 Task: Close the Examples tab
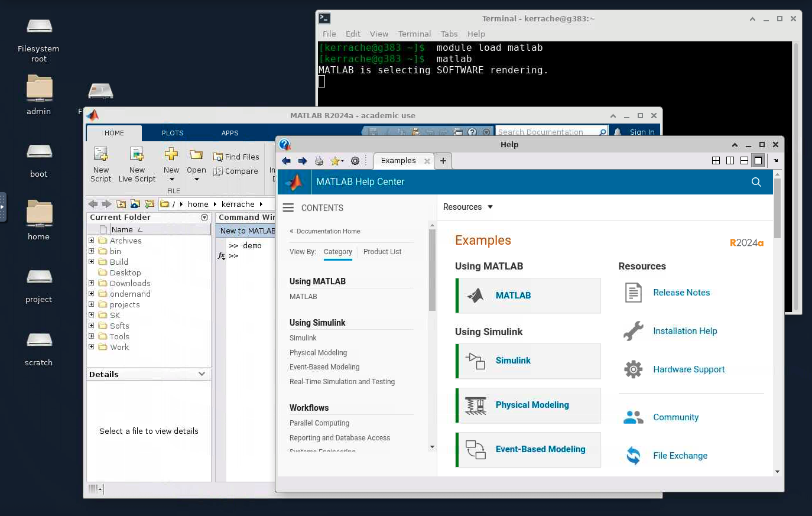427,161
